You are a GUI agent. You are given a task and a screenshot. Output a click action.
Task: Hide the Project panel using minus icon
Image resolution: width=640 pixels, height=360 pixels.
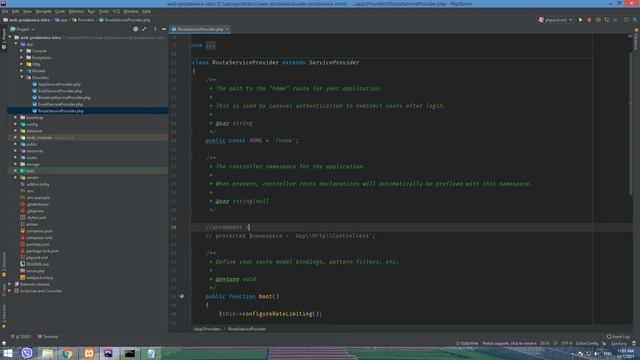[164, 29]
